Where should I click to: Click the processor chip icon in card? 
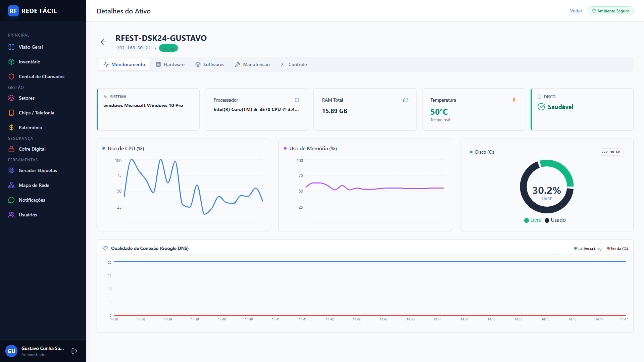click(297, 100)
